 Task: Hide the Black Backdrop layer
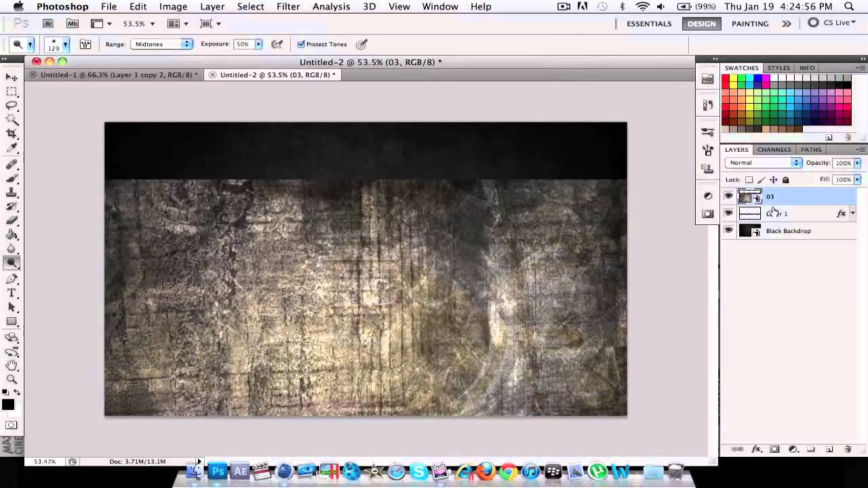728,230
